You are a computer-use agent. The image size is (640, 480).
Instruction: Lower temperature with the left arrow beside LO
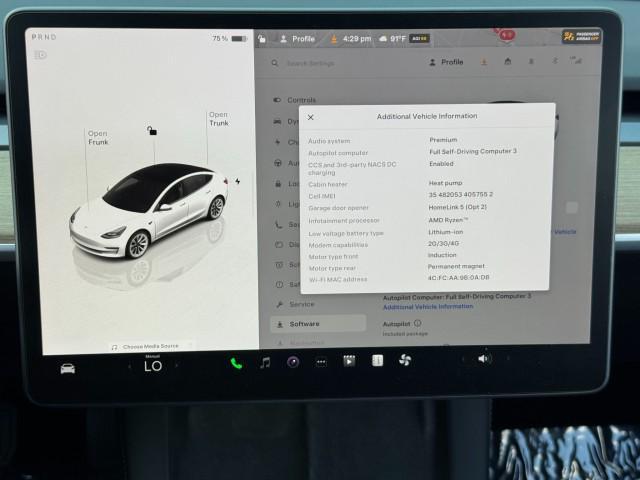pyautogui.click(x=130, y=367)
